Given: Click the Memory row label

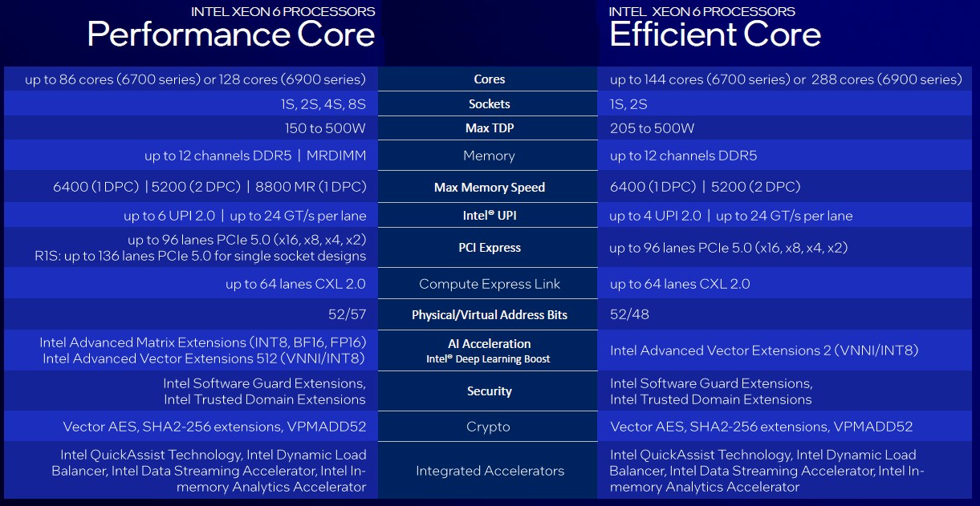Looking at the screenshot, I should 489,156.
